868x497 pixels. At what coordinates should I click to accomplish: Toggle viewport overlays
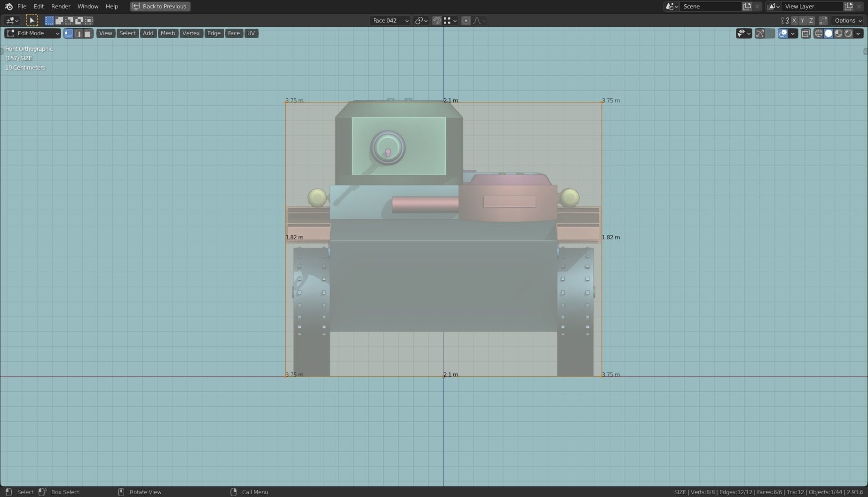click(783, 33)
